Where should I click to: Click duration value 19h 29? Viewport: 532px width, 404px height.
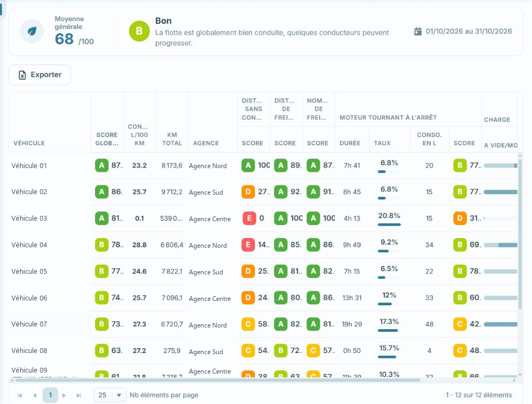(x=352, y=324)
